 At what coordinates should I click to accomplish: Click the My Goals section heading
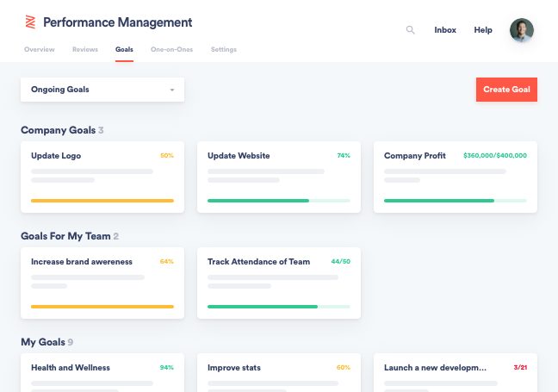coord(43,342)
